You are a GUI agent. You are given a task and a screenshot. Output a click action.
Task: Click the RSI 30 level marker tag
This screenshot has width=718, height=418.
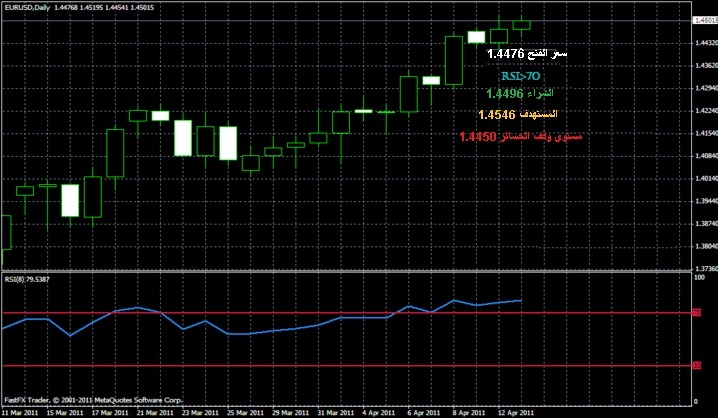point(696,365)
